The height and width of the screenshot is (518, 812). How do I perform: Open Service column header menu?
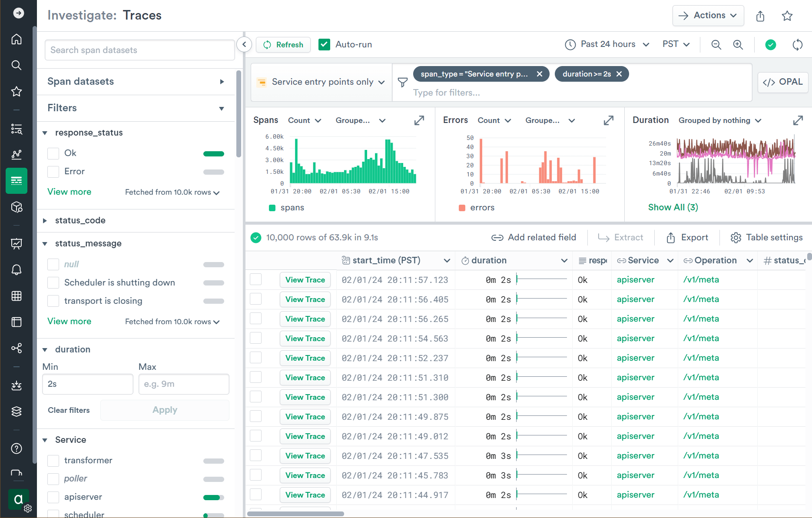[x=670, y=261]
